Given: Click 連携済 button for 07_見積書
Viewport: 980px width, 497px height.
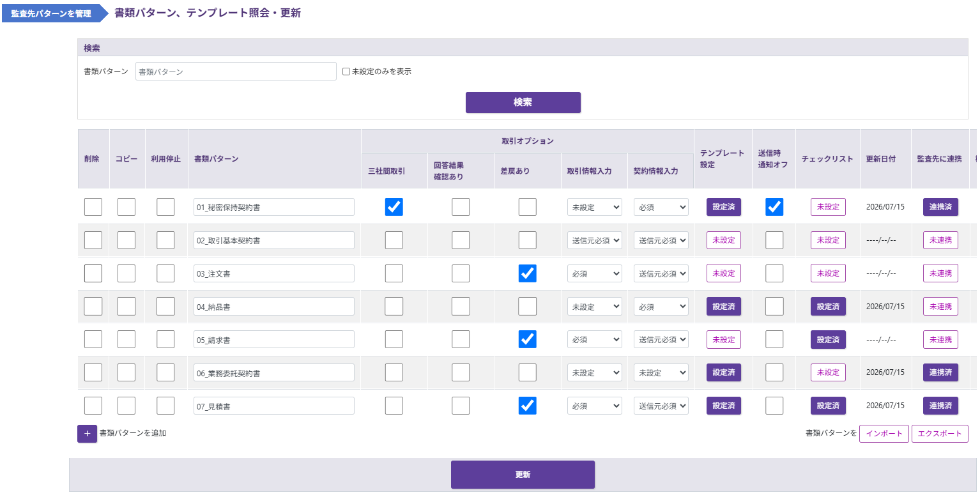Looking at the screenshot, I should (940, 406).
